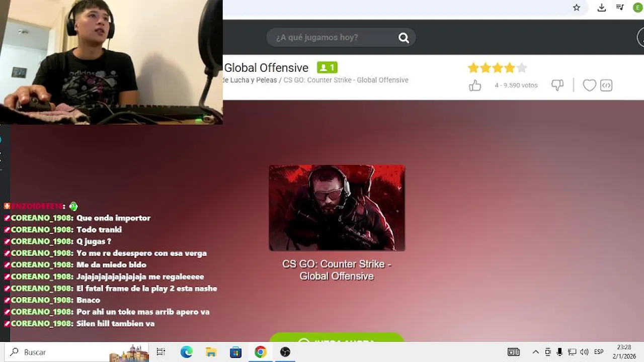Click chat message 'Que onda importor'
The width and height of the screenshot is (644, 362).
pos(113,218)
